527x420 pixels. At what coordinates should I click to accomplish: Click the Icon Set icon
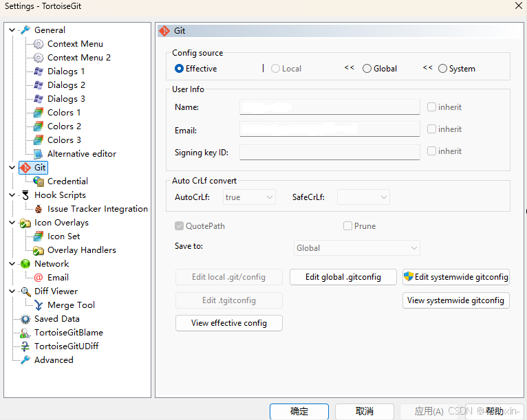coord(39,236)
